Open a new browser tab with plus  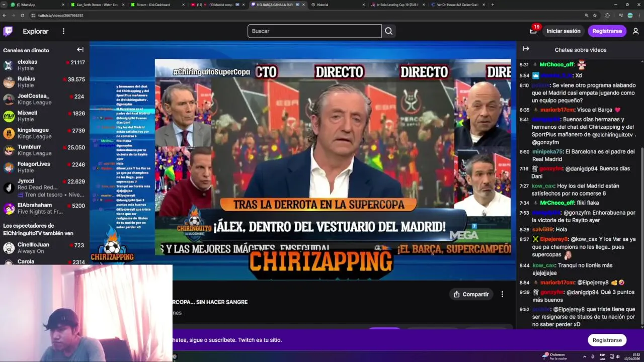point(493,5)
